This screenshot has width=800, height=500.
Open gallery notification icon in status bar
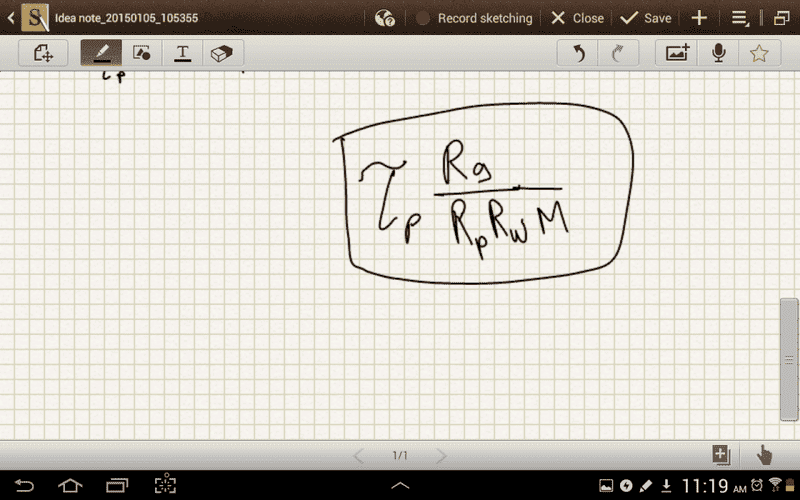coord(606,485)
